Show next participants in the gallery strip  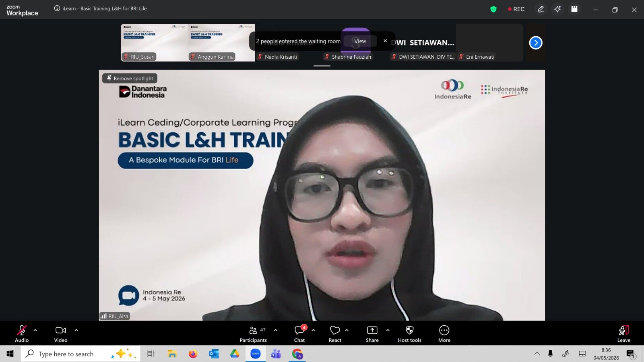(x=536, y=43)
